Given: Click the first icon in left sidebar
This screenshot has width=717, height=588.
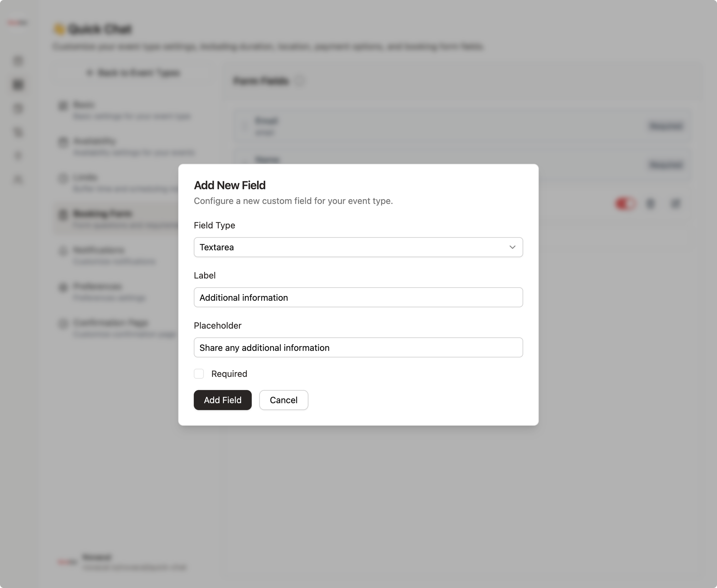Looking at the screenshot, I should (x=18, y=61).
